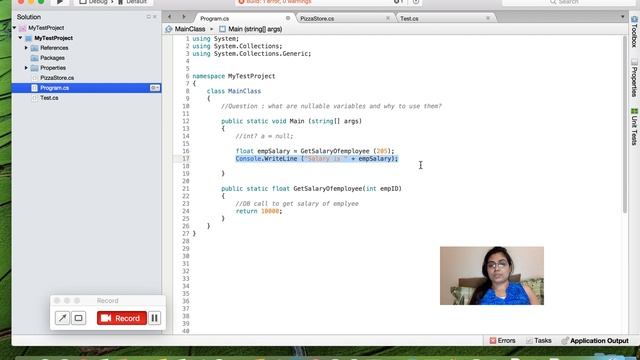Expand the Properties folder in solution tree

point(26,68)
